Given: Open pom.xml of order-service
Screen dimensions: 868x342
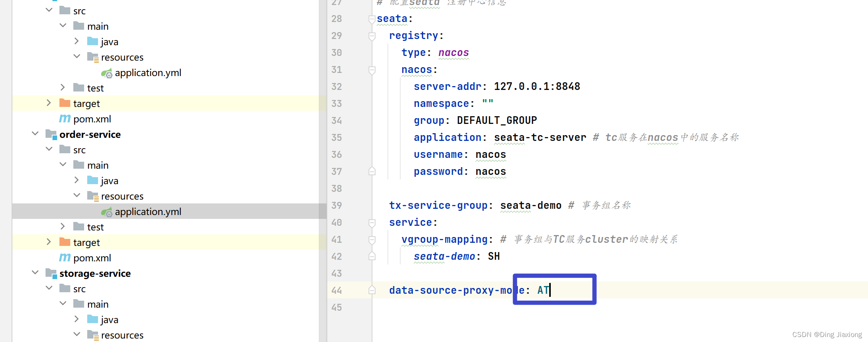Looking at the screenshot, I should 92,258.
